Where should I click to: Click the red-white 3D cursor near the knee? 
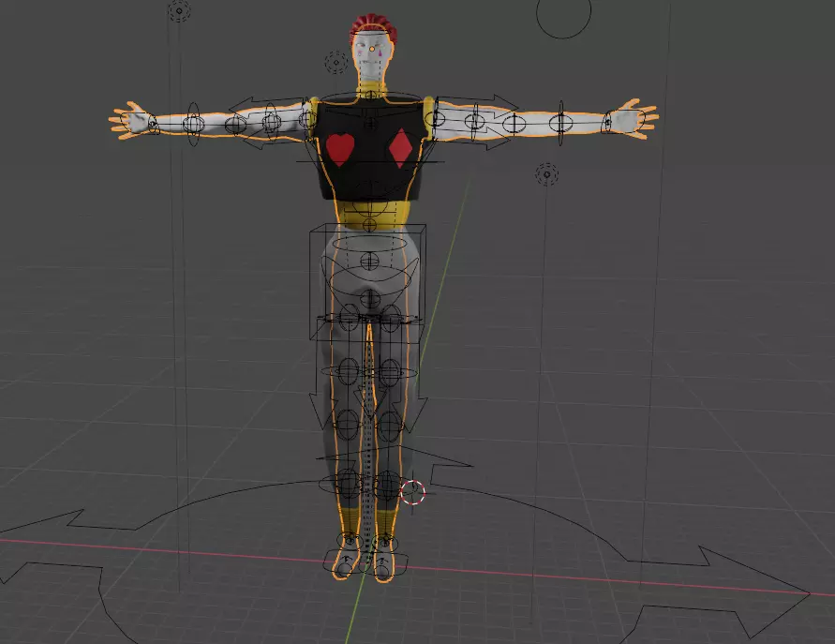pos(412,492)
